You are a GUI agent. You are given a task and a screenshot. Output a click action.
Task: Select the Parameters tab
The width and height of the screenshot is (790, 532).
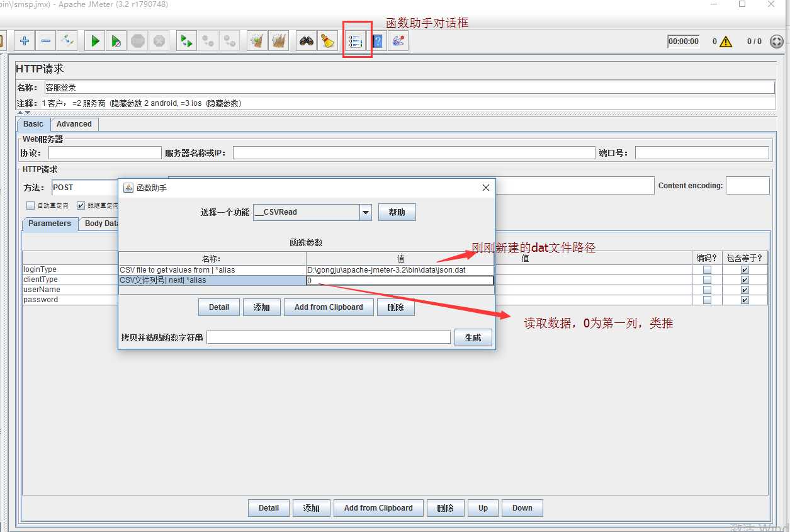(x=50, y=224)
